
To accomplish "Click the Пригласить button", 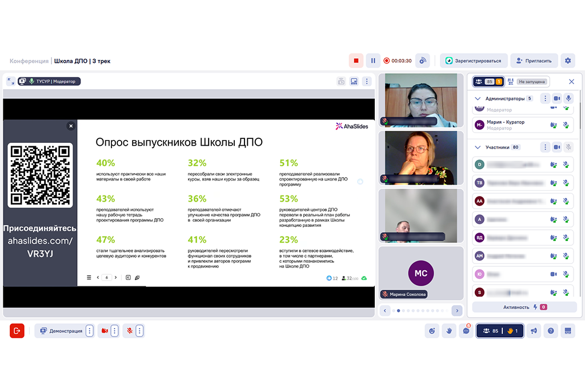I will click(534, 61).
